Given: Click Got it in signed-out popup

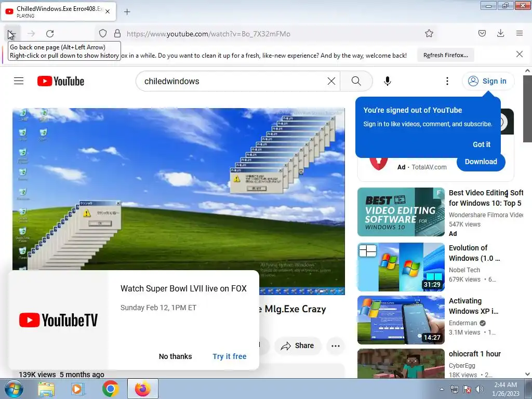Looking at the screenshot, I should click(x=482, y=144).
